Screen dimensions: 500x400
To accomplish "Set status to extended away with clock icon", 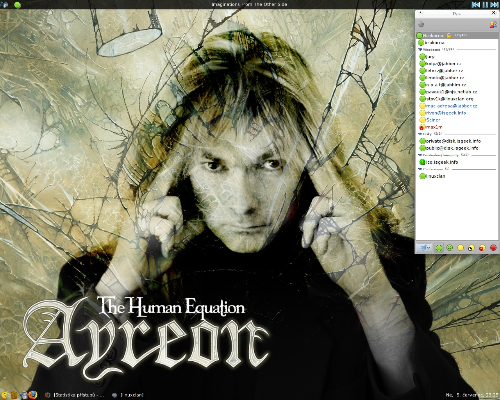I will pos(471,248).
